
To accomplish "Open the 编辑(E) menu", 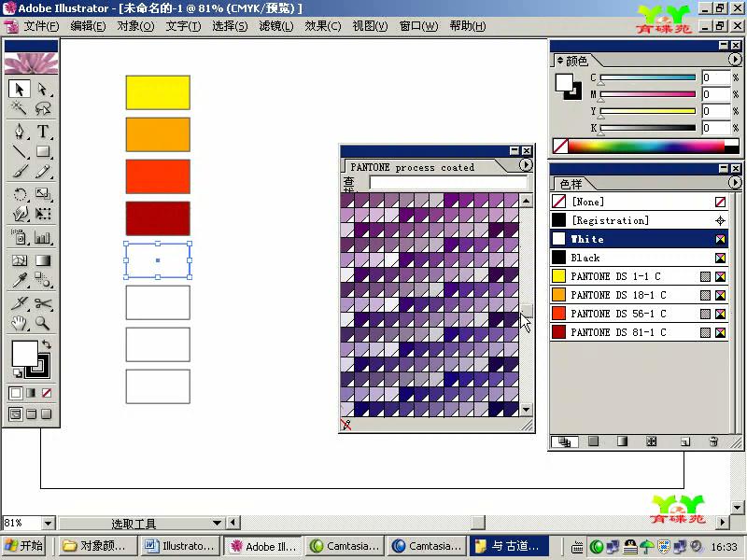I will pyautogui.click(x=88, y=26).
